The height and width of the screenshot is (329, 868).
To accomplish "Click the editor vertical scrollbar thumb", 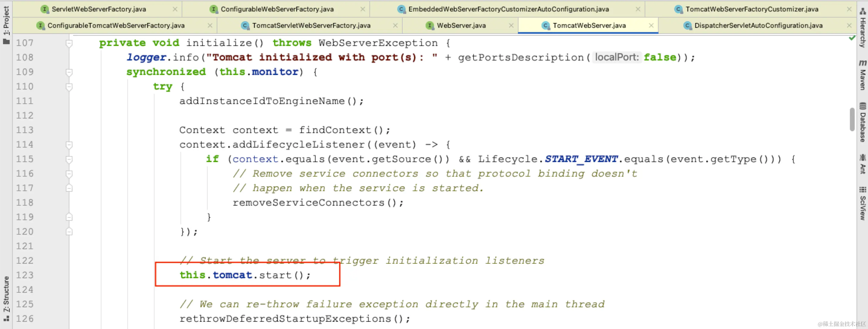I will tap(852, 119).
